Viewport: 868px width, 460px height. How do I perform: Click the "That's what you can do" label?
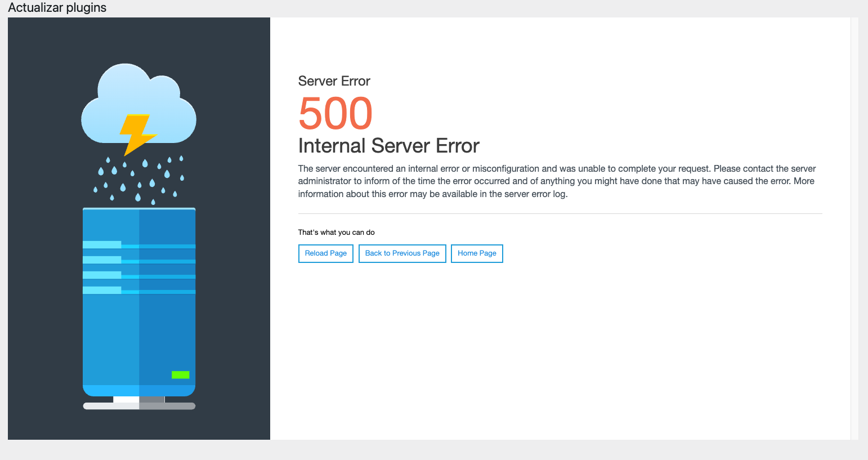[336, 233]
